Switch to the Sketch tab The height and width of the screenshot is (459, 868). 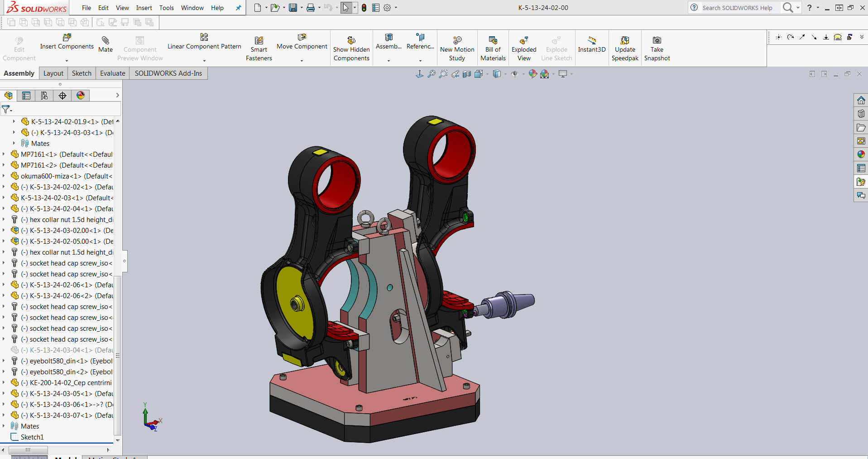coord(82,73)
